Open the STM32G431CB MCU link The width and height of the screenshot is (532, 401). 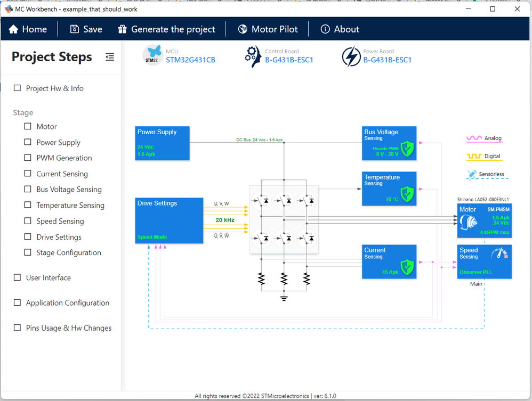click(x=190, y=60)
